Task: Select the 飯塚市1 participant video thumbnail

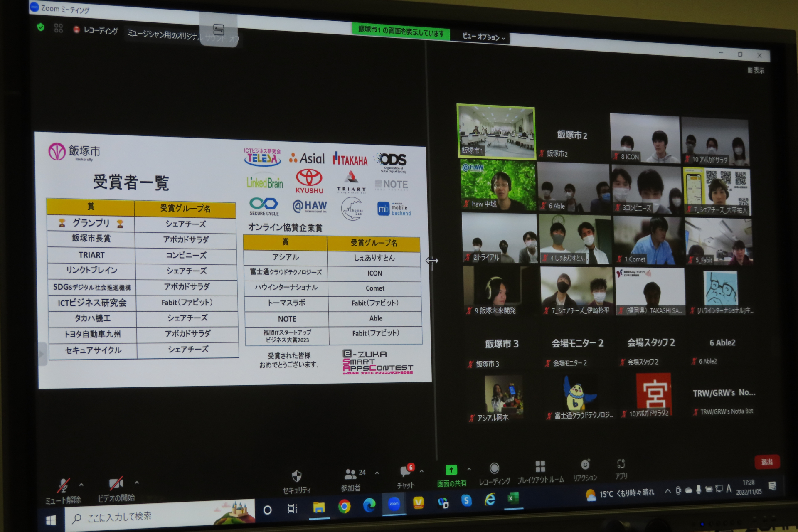Action: point(496,131)
